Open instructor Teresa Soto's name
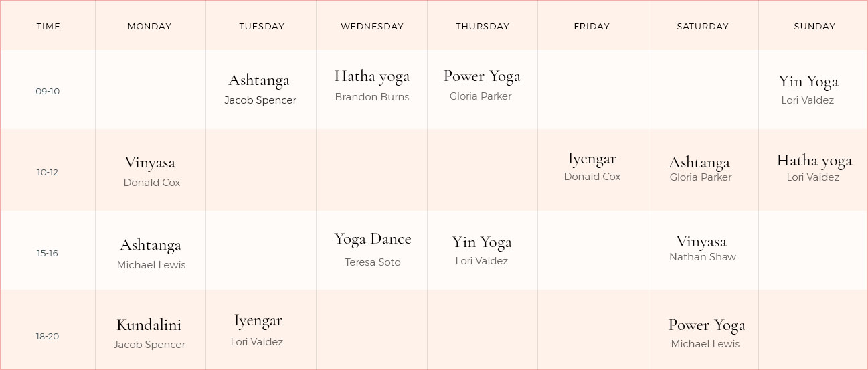The image size is (868, 370). (x=373, y=262)
